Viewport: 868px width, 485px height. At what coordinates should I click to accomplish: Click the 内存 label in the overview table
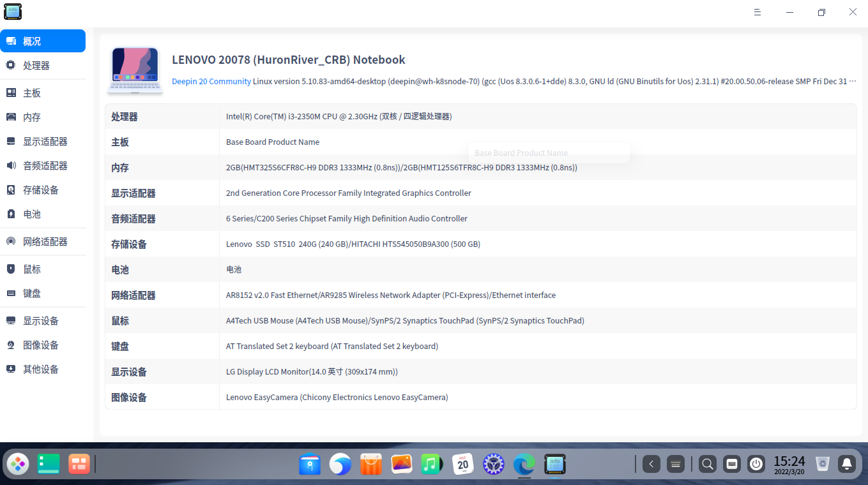click(x=120, y=168)
